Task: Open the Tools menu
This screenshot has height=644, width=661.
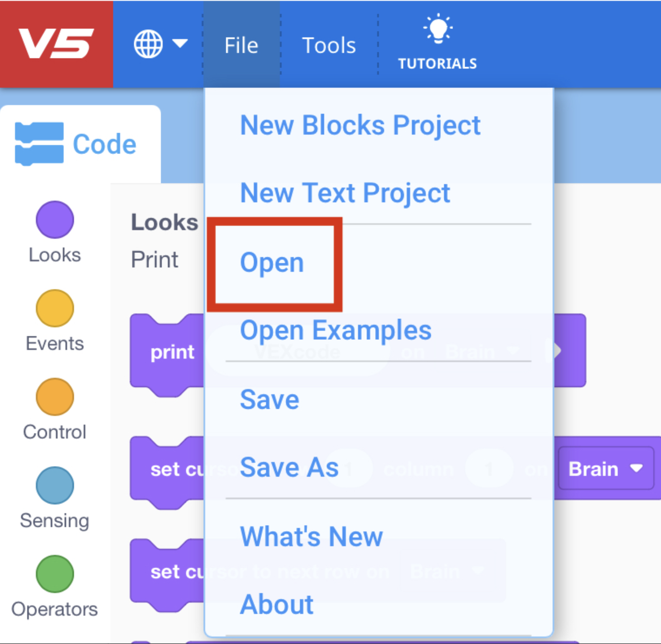Action: click(329, 45)
